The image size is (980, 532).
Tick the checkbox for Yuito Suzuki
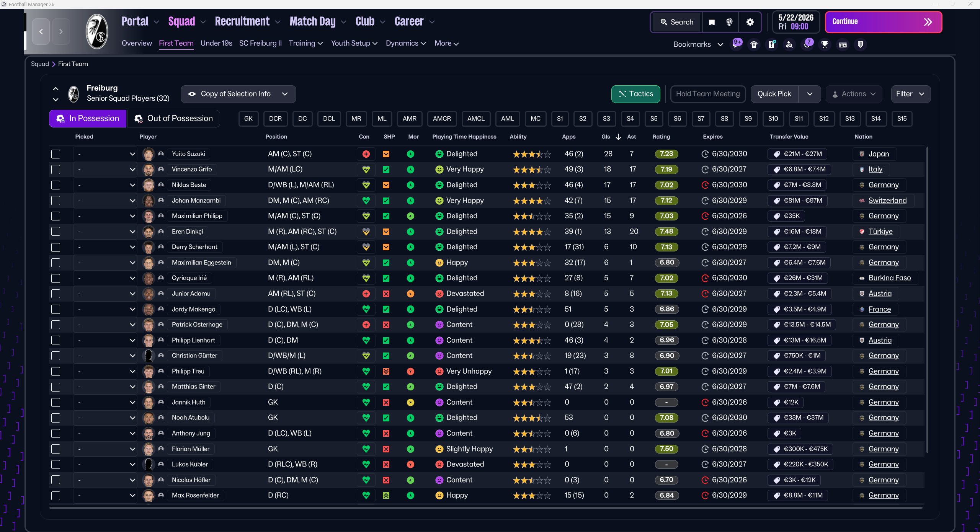click(x=56, y=154)
